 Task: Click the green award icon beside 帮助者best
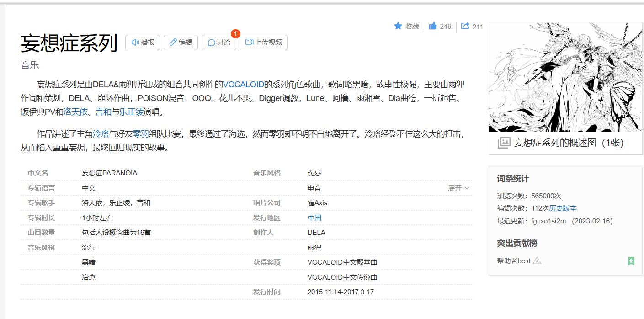tap(631, 261)
